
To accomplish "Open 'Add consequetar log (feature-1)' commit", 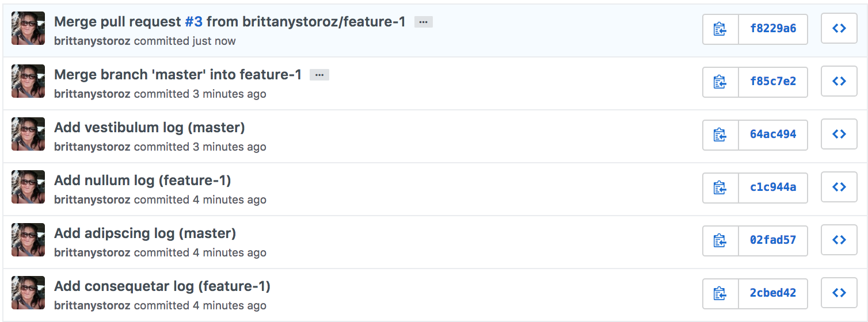I will click(x=162, y=286).
